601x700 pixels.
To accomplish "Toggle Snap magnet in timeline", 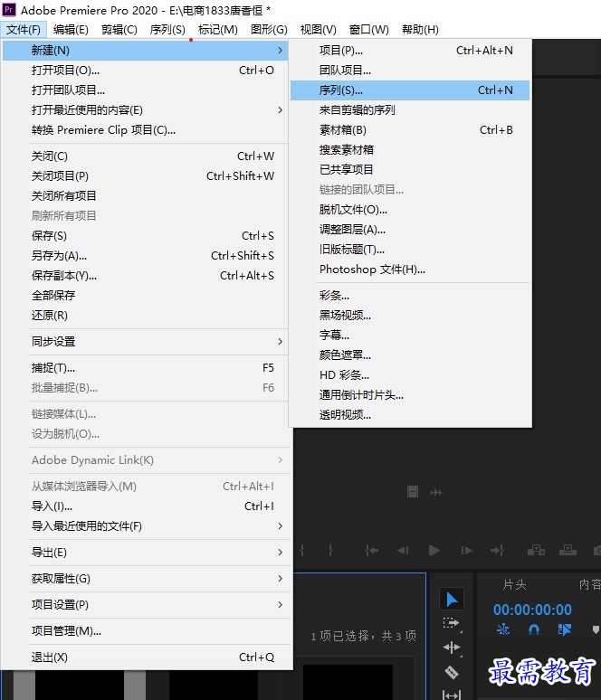I will tap(534, 629).
